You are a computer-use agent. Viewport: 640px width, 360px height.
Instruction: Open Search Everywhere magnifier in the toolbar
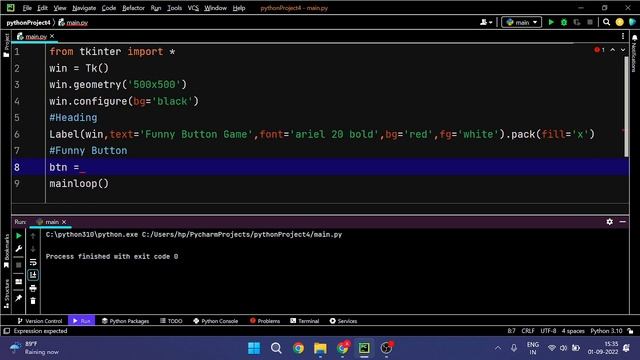tap(607, 22)
